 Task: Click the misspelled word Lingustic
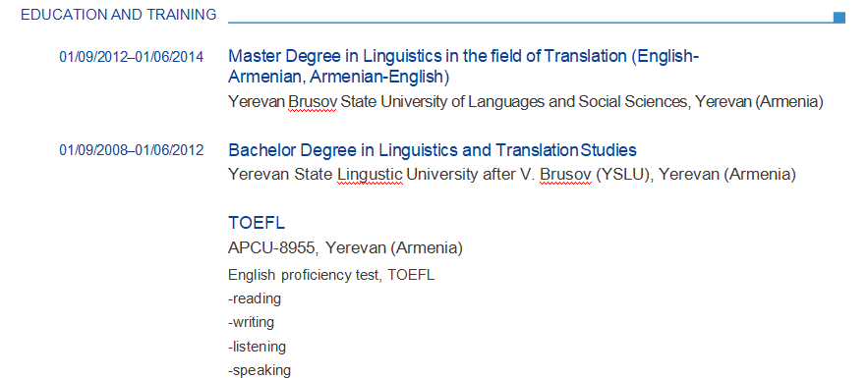pos(370,175)
